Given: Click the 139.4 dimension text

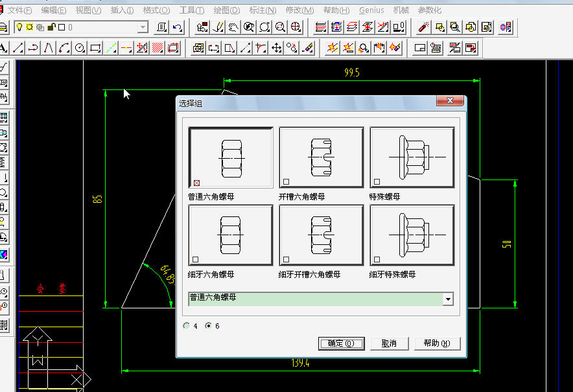Looking at the screenshot, I should (300, 363).
